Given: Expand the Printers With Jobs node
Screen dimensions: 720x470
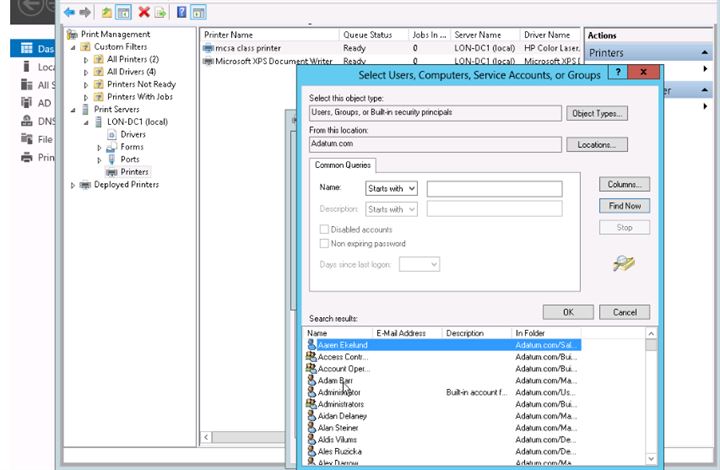Looking at the screenshot, I should 86,97.
